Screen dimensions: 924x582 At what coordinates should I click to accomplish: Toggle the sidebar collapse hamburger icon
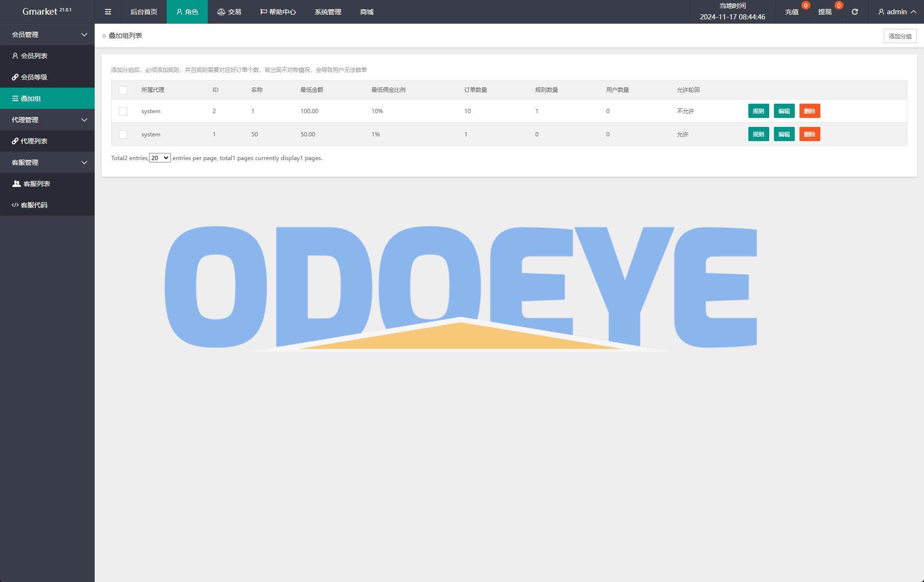(108, 12)
